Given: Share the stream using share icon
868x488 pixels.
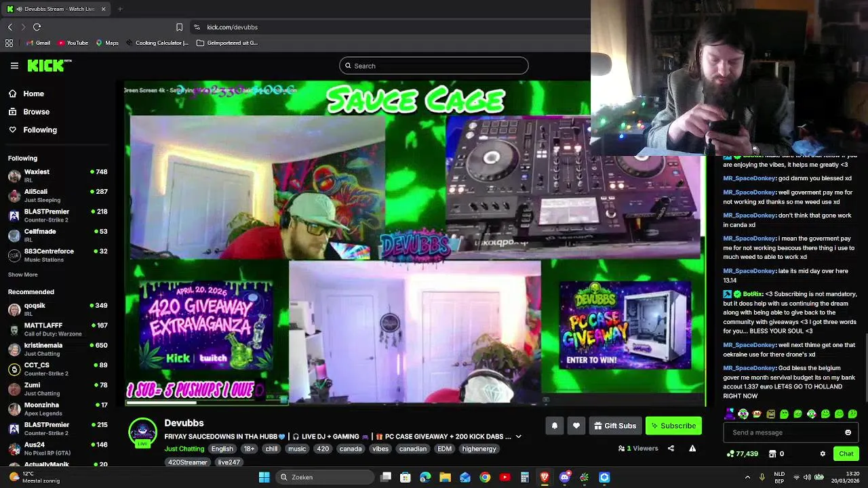Looking at the screenshot, I should (x=671, y=448).
